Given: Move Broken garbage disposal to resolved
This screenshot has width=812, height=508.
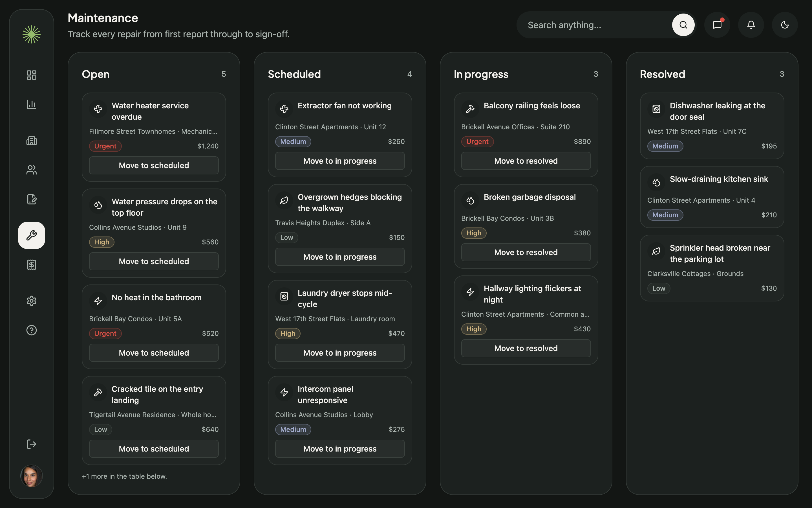Looking at the screenshot, I should [526, 252].
